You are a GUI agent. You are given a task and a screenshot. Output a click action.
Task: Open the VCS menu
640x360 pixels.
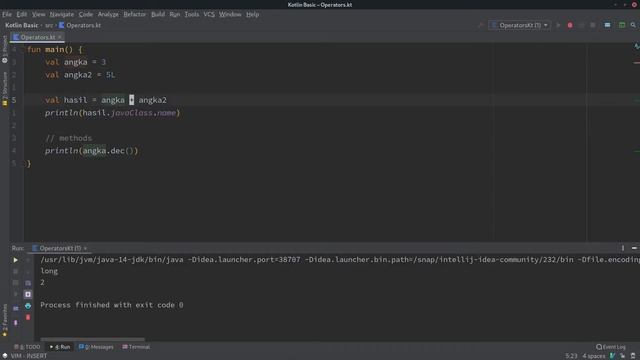pos(209,14)
